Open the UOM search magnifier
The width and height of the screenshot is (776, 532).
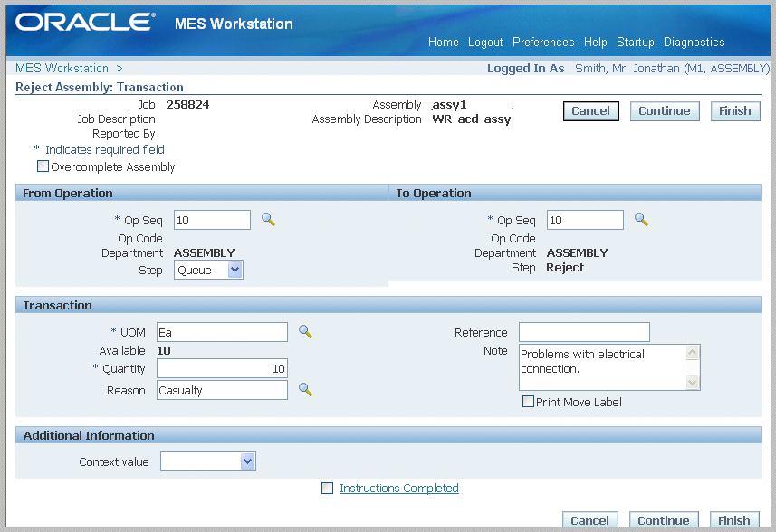(x=305, y=332)
